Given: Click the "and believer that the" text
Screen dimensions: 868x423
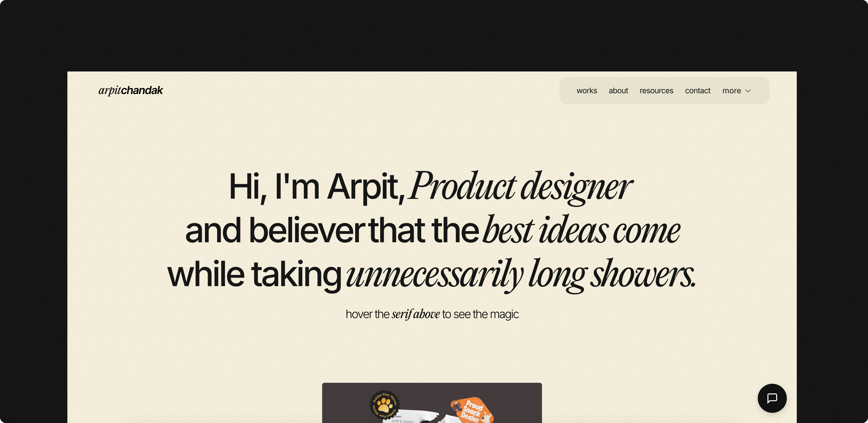Looking at the screenshot, I should pyautogui.click(x=332, y=230).
